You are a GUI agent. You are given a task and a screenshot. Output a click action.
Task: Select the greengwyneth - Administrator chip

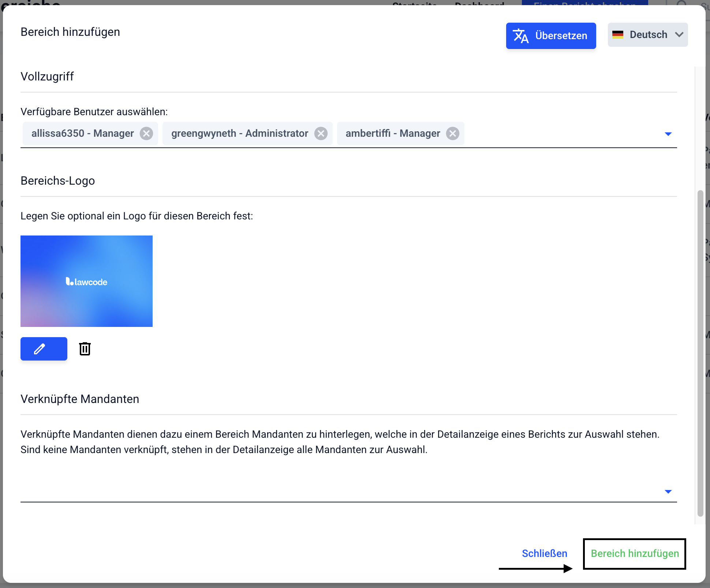click(240, 133)
